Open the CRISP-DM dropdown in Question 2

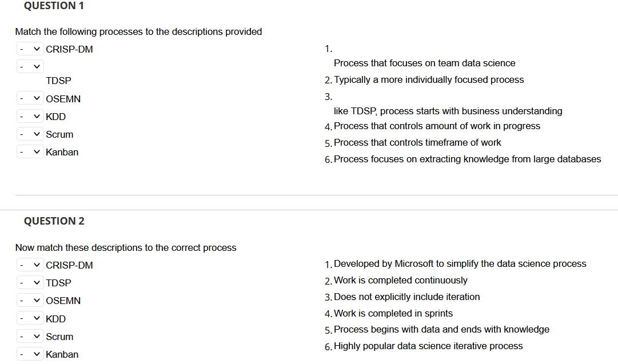tap(30, 265)
